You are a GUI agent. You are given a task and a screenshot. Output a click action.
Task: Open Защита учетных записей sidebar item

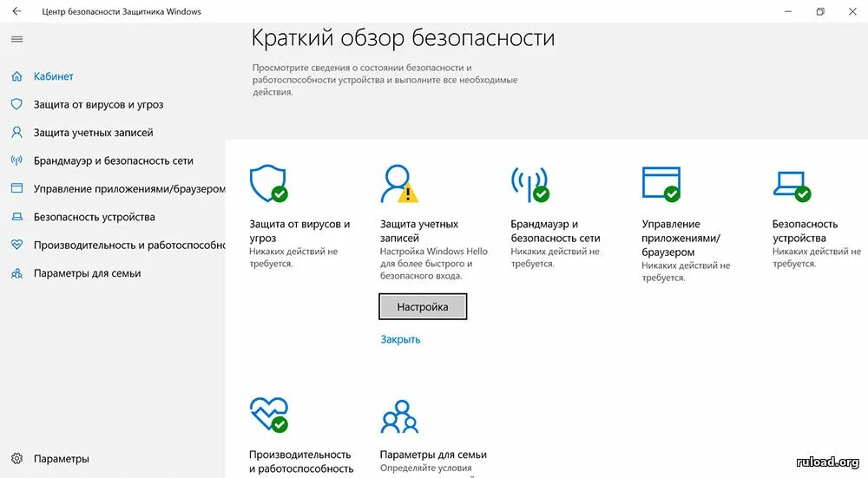[x=94, y=133]
